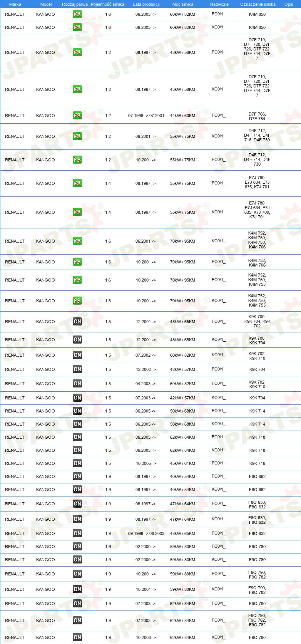
Task: Select the K4M 752, K4M 750, K4M 753, K4M 706 cell
Action: [257, 240]
